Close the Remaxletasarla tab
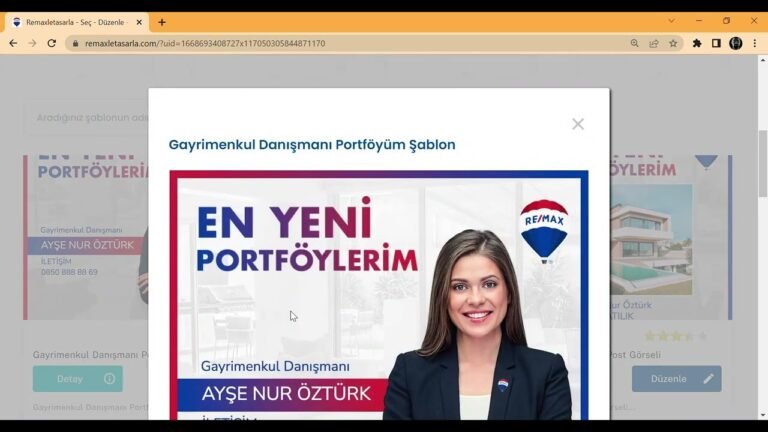 [139, 22]
